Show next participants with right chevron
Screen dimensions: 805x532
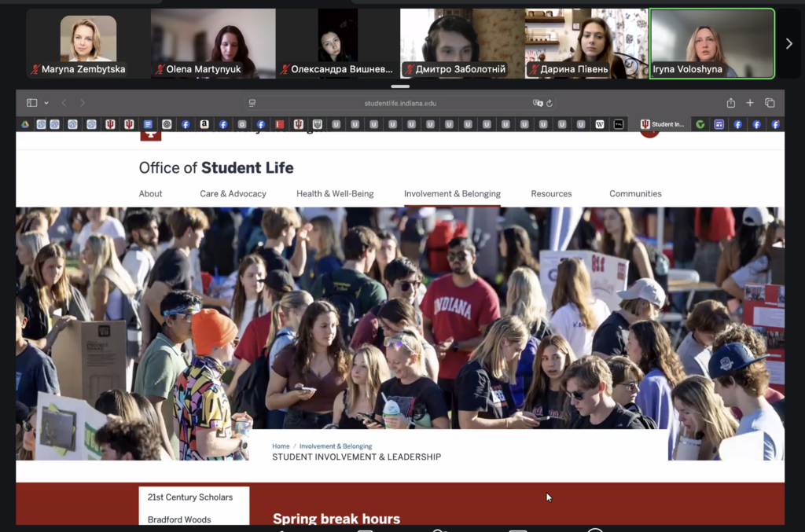pyautogui.click(x=789, y=44)
